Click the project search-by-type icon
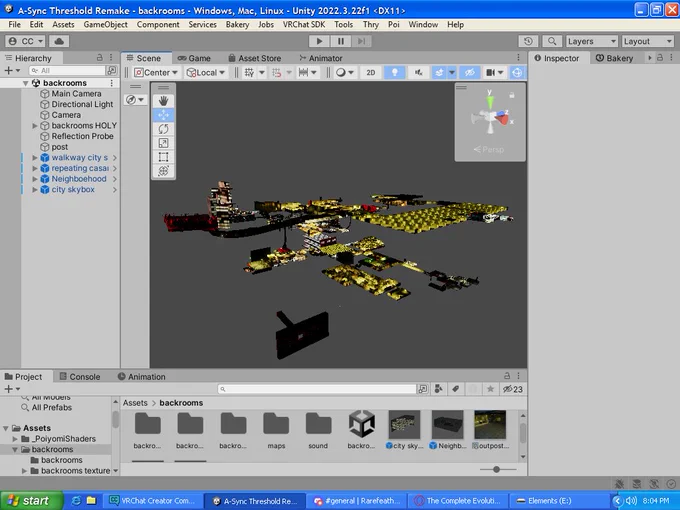680x510 pixels. point(423,389)
